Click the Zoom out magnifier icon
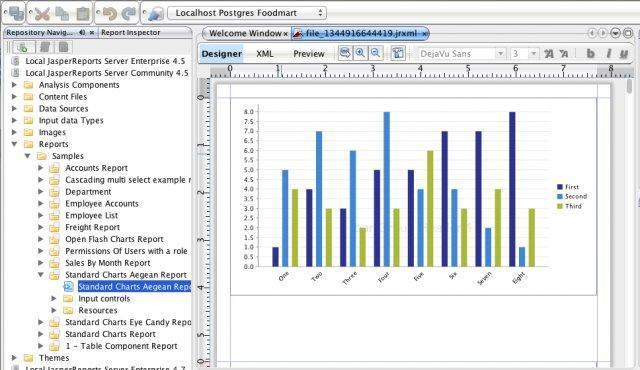Image resolution: width=640 pixels, height=370 pixels. coord(376,53)
